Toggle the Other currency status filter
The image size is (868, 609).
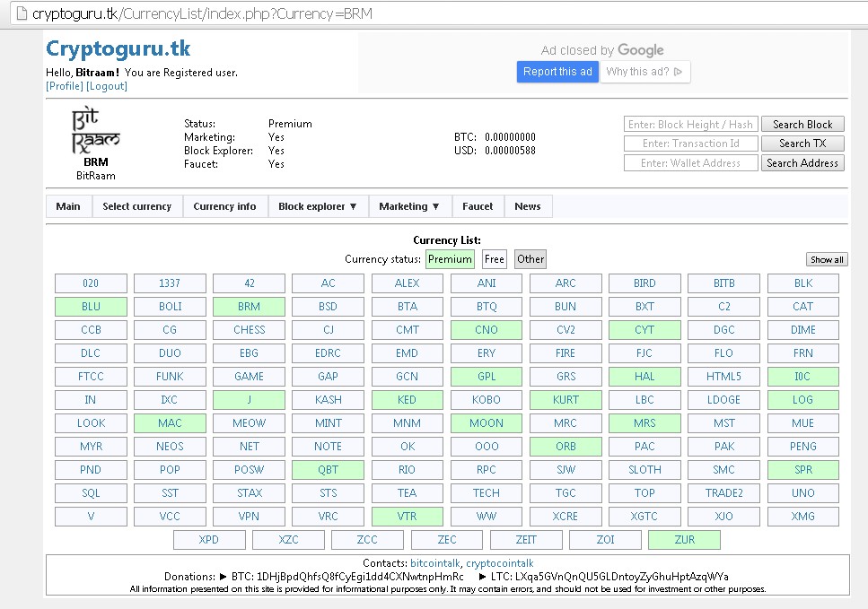coord(530,259)
